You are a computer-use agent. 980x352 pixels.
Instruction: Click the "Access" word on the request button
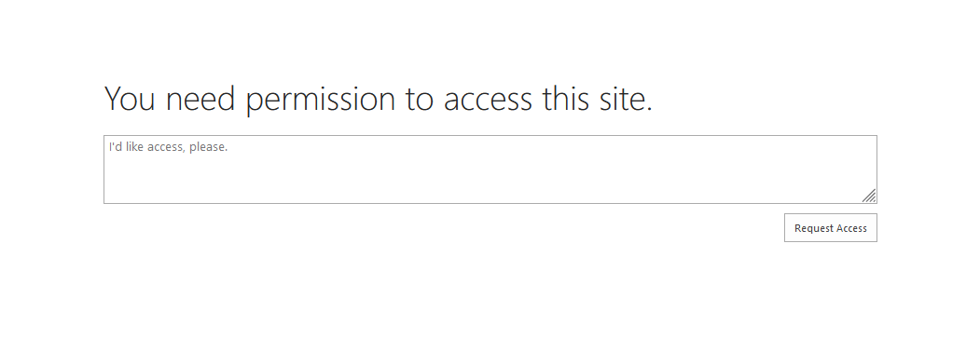(849, 228)
